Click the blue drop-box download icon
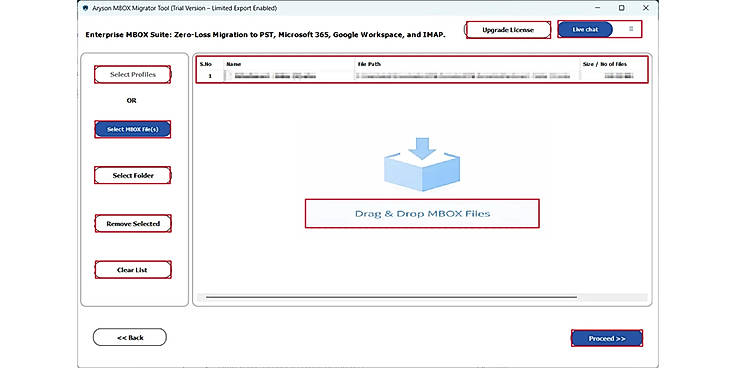Viewport: 736px width, 368px height. pos(422,164)
